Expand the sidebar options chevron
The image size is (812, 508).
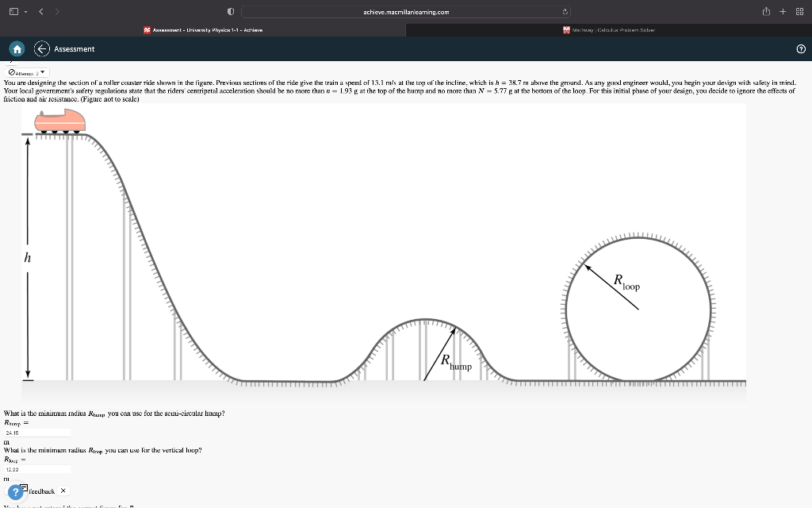tap(25, 11)
